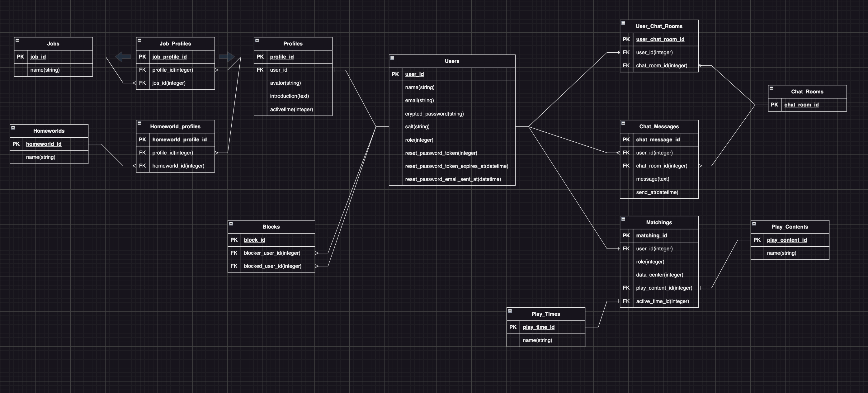Toggle the Play_Times table collapsed state
Screen dimensions: 868x393
(510, 310)
